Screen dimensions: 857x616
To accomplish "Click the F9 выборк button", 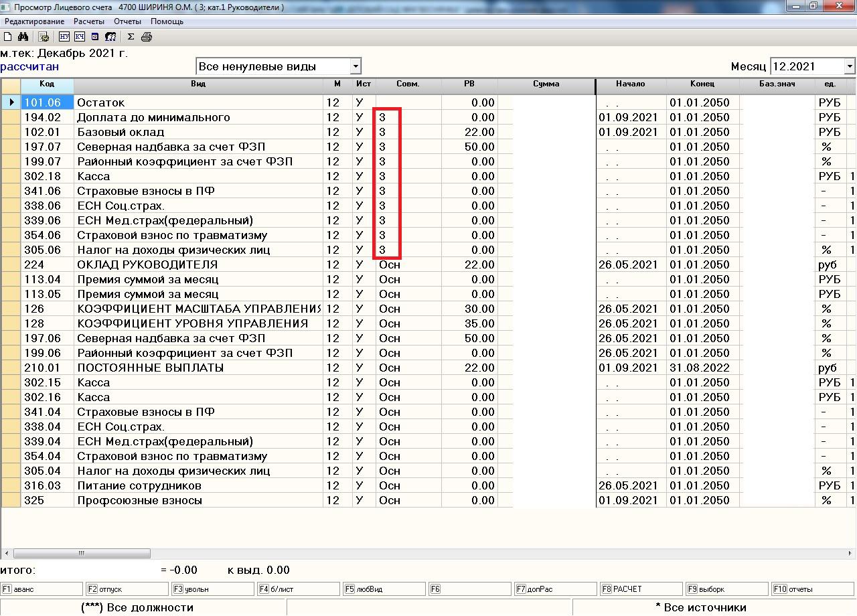I will 727,589.
